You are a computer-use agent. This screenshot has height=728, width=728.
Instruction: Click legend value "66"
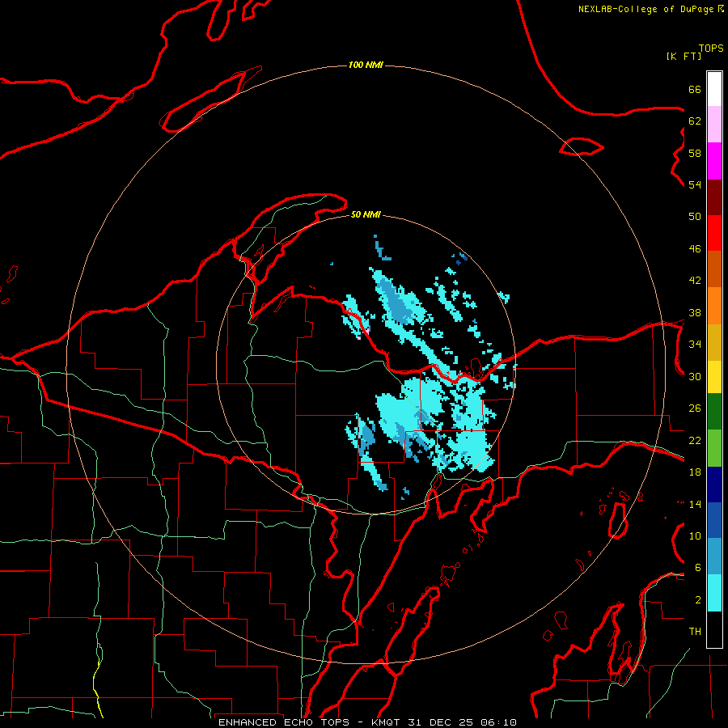click(x=695, y=89)
